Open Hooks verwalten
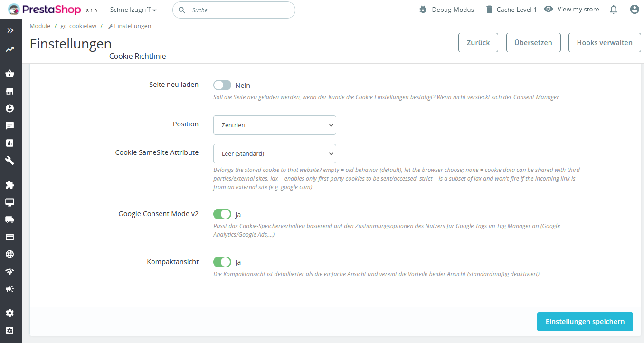The width and height of the screenshot is (644, 343). tap(605, 42)
